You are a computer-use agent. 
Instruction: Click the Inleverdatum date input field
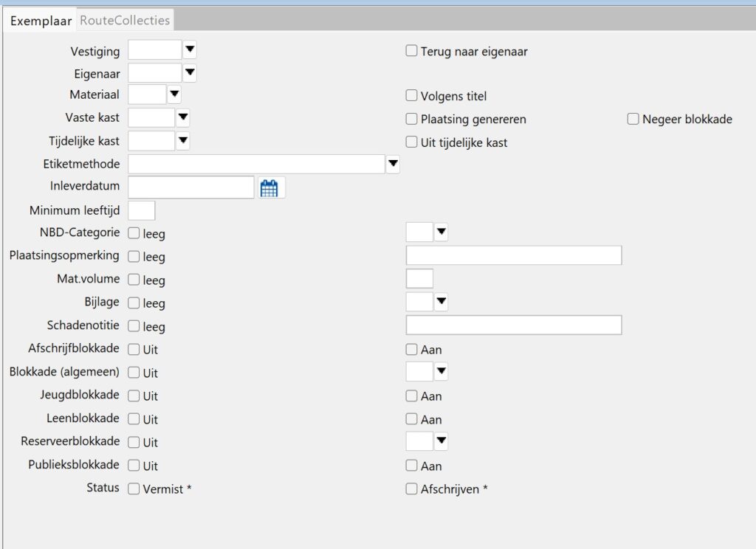(191, 187)
